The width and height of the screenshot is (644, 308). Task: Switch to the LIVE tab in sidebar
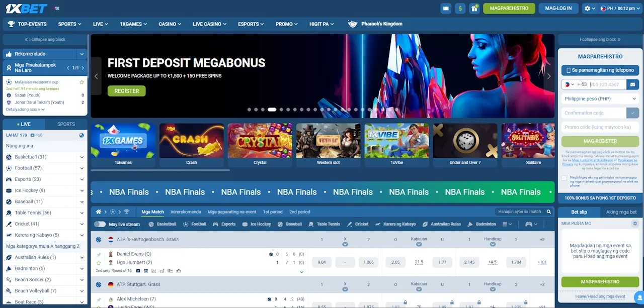[x=24, y=124]
